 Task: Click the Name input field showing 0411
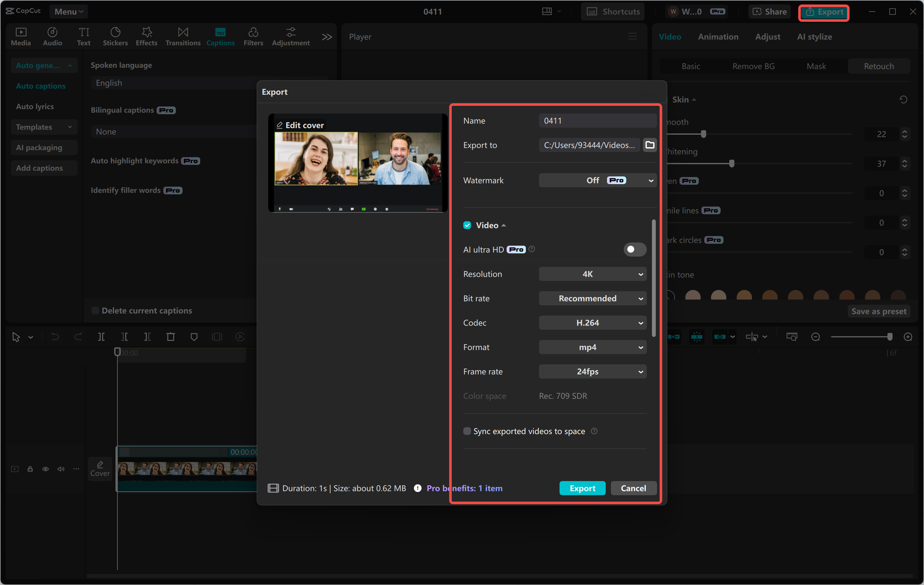597,121
